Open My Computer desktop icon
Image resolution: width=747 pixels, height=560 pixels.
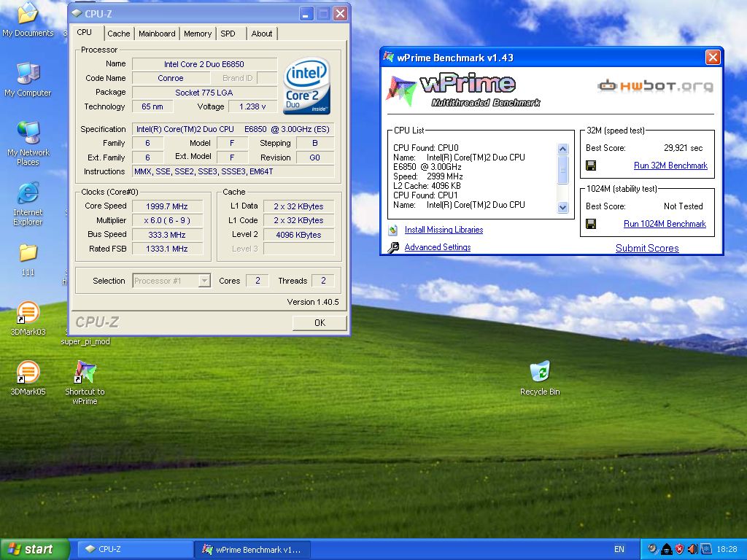pyautogui.click(x=28, y=79)
